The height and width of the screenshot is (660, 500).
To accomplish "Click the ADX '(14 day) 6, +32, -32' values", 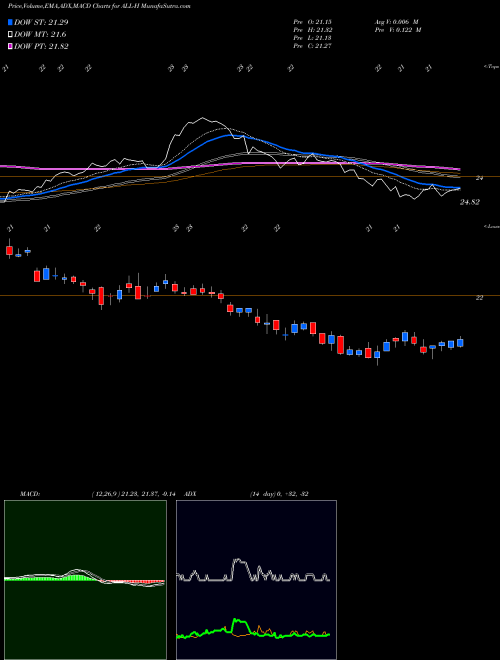I will [x=279, y=494].
